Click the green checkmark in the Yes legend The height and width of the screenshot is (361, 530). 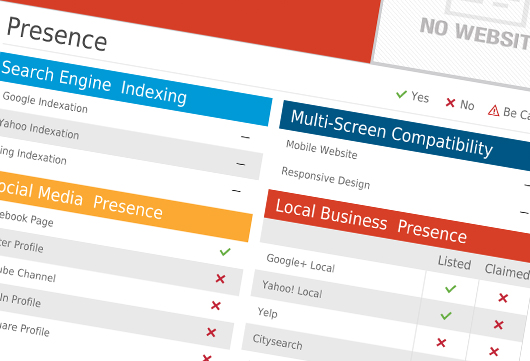point(401,94)
